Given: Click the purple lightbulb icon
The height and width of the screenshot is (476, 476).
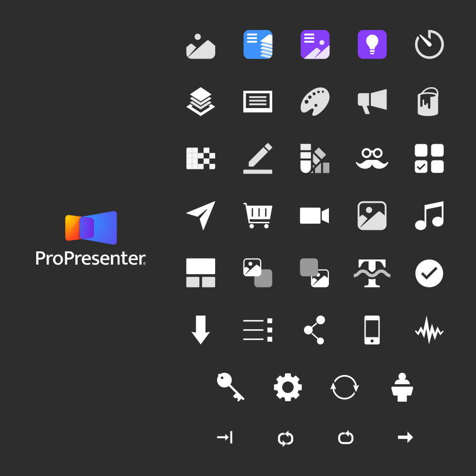Looking at the screenshot, I should 372,44.
